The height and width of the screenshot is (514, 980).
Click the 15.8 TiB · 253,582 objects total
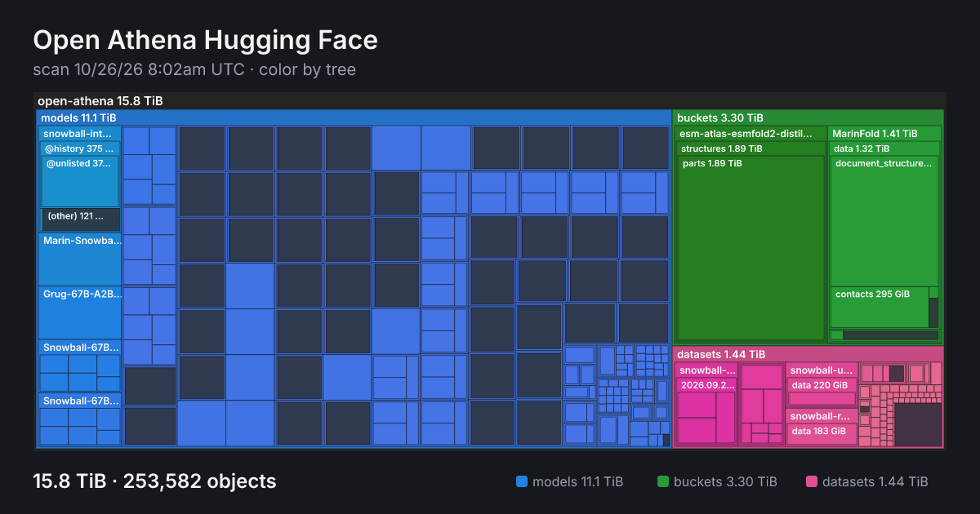pyautogui.click(x=154, y=481)
